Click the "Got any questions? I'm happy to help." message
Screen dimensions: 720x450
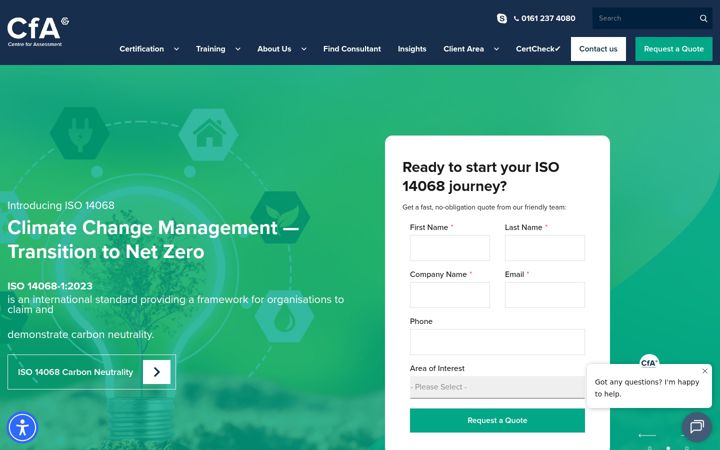click(647, 388)
